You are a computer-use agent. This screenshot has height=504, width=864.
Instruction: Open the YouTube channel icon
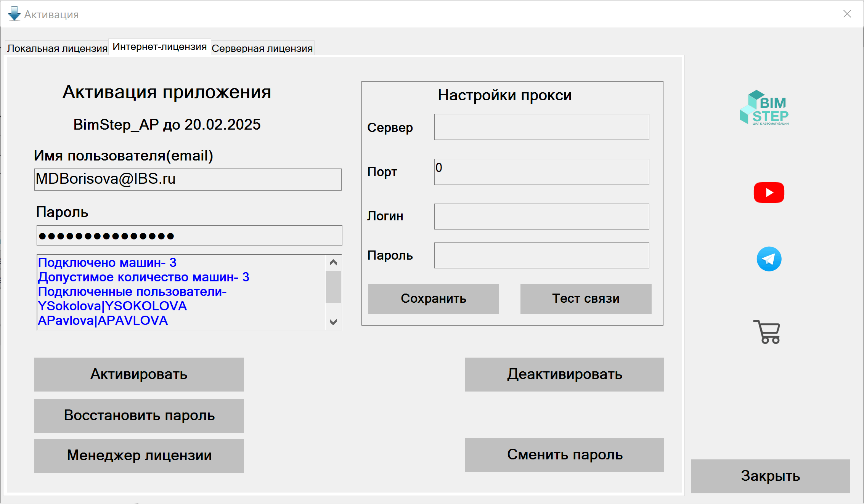pyautogui.click(x=769, y=193)
